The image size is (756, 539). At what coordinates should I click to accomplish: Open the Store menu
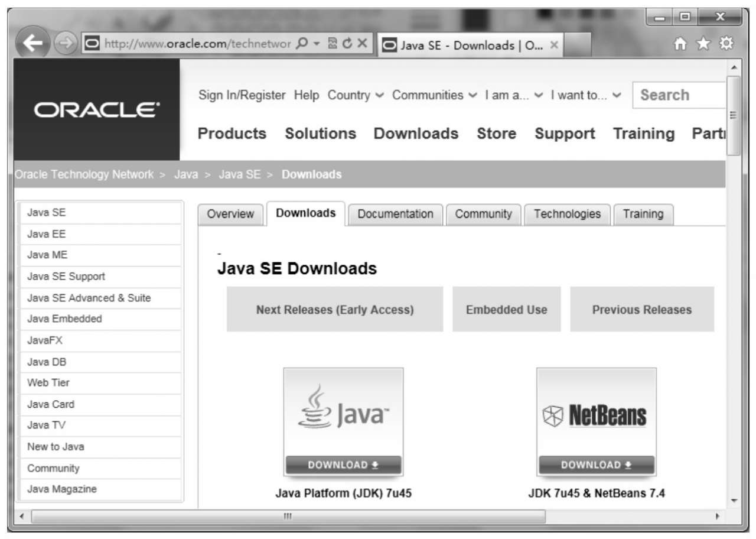coord(497,134)
